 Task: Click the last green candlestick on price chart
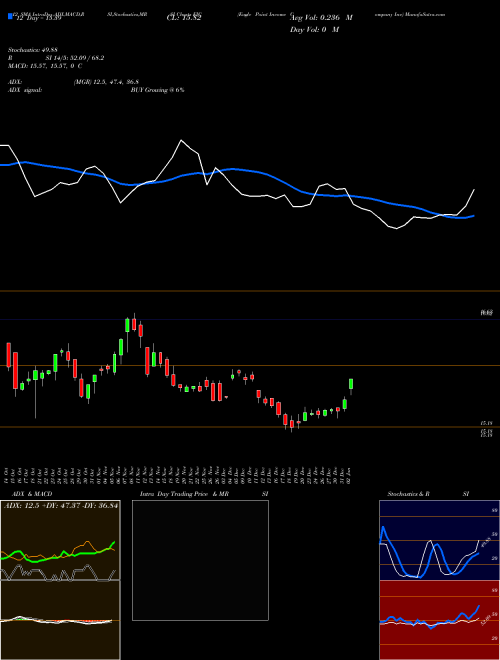tap(351, 384)
